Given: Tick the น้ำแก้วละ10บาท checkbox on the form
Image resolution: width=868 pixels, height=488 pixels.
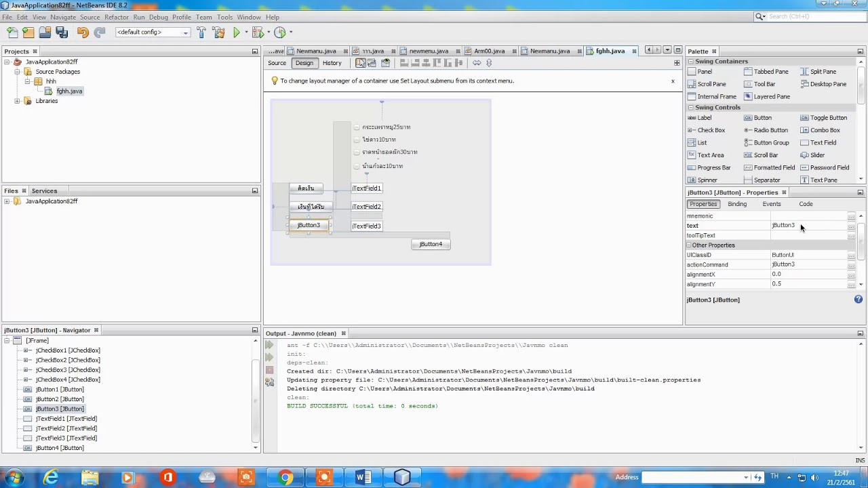Looking at the screenshot, I should [x=357, y=166].
